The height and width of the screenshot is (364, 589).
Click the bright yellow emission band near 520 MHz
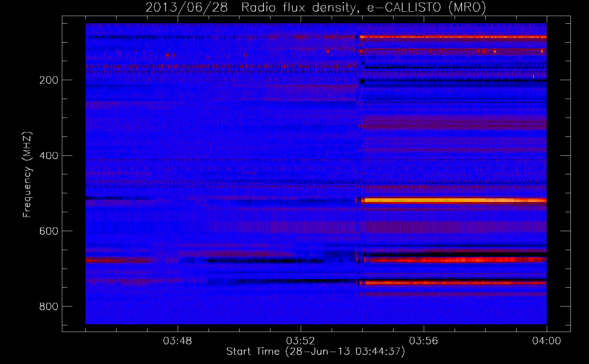455,200
